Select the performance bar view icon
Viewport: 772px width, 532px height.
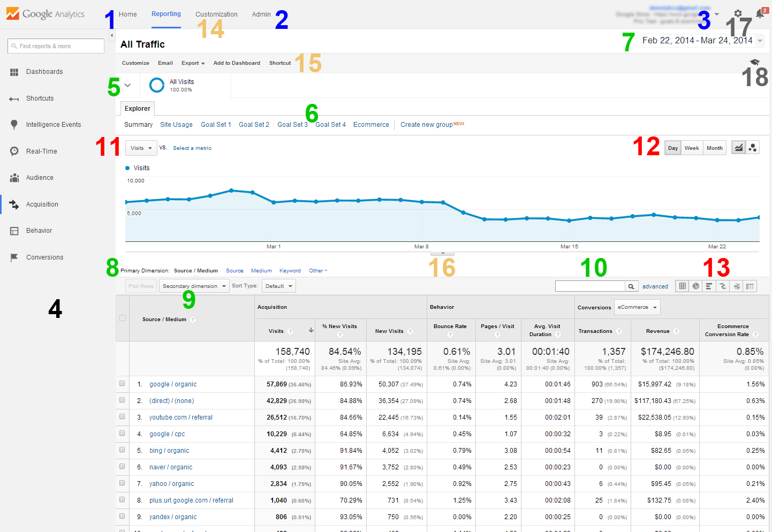point(709,286)
